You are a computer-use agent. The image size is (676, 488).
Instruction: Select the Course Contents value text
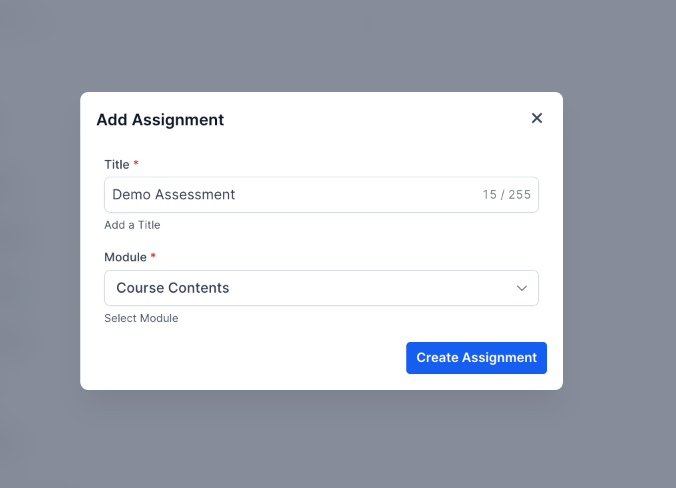(173, 288)
